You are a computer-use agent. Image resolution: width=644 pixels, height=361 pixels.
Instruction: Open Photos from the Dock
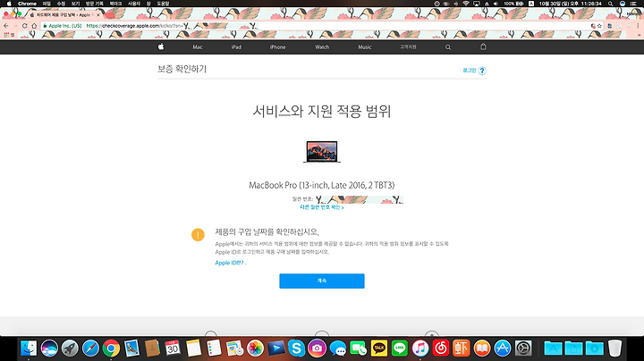[255, 348]
